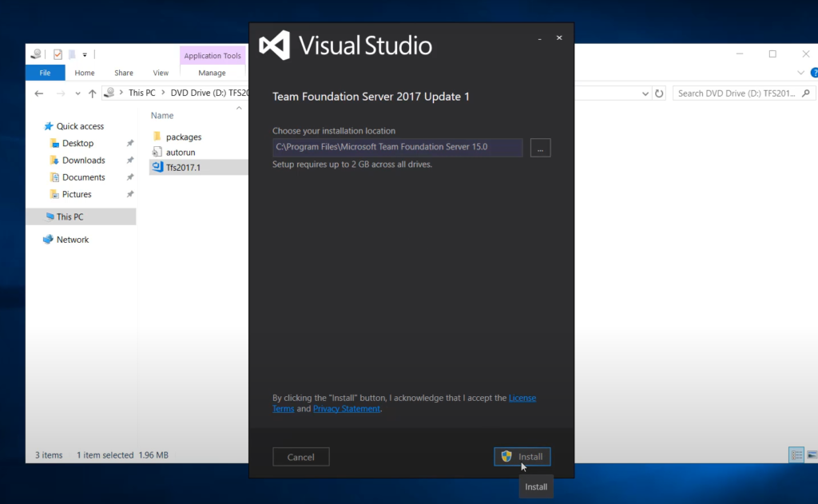Close the File Explorer window
This screenshot has height=504, width=818.
tap(805, 54)
